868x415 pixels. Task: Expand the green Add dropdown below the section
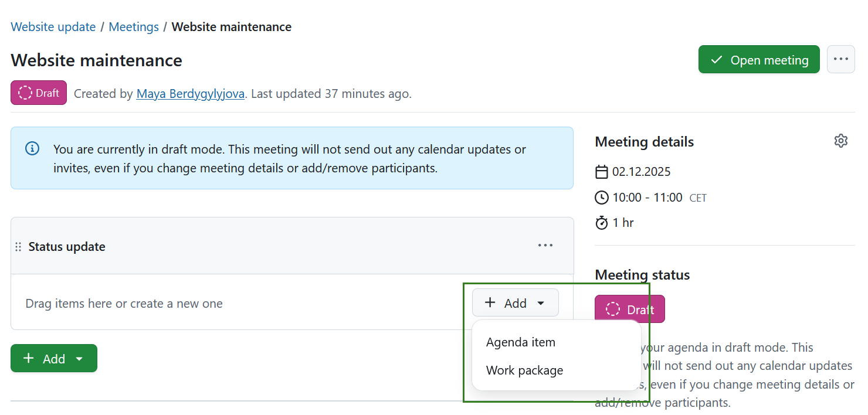coord(54,358)
